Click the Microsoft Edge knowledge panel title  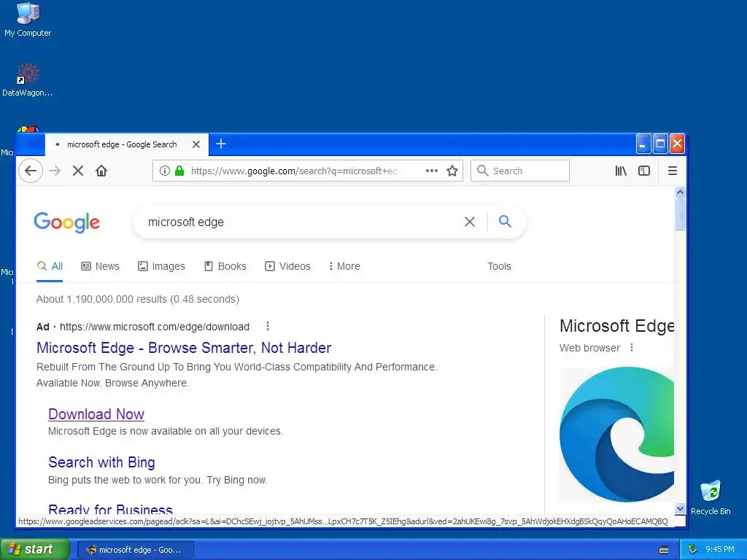click(x=617, y=326)
